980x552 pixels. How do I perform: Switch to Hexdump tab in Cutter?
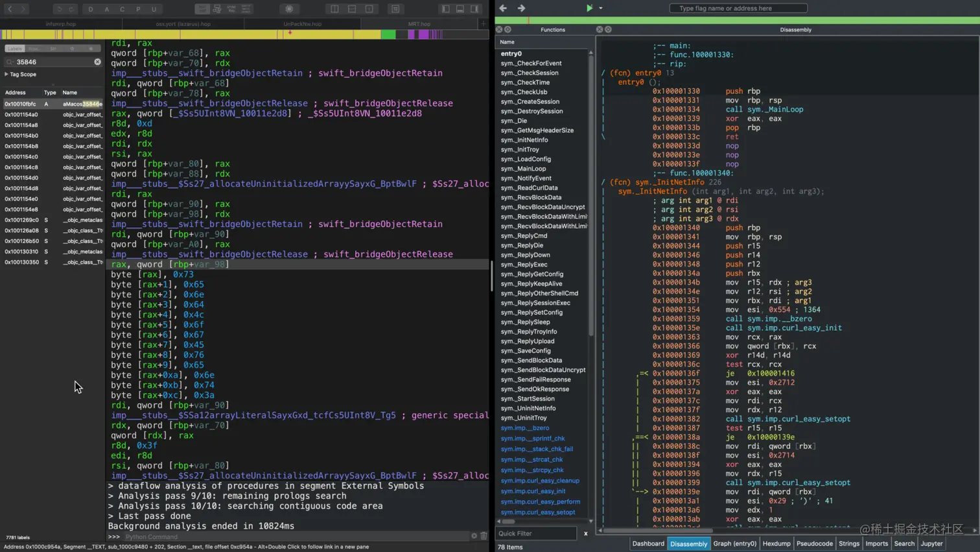pos(776,544)
